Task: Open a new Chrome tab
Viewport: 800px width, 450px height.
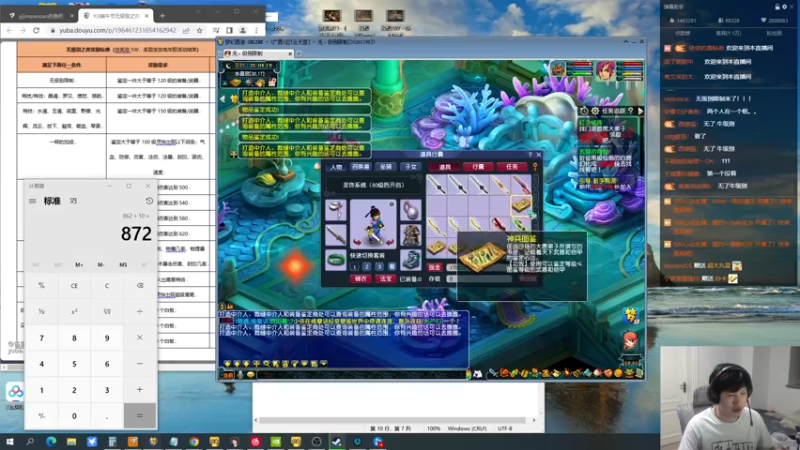Action: (162, 16)
